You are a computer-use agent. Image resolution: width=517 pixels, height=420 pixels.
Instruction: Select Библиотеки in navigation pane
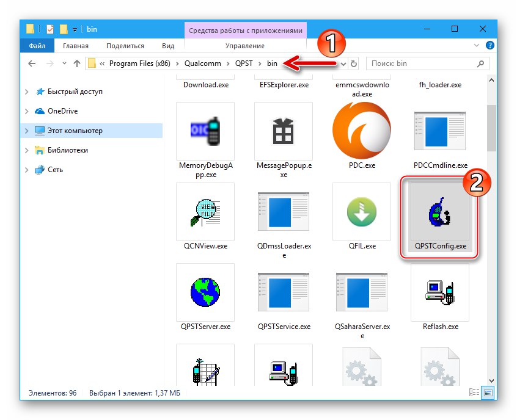click(x=68, y=150)
